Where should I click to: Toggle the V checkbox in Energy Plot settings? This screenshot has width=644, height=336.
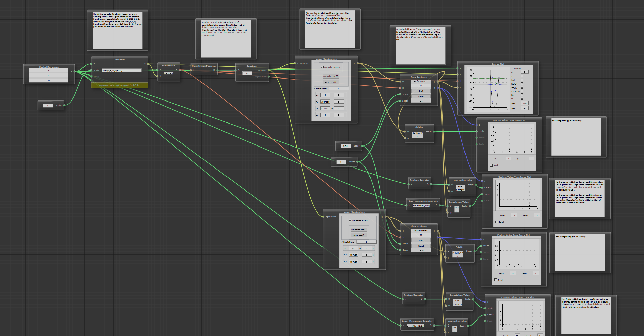(522, 76)
